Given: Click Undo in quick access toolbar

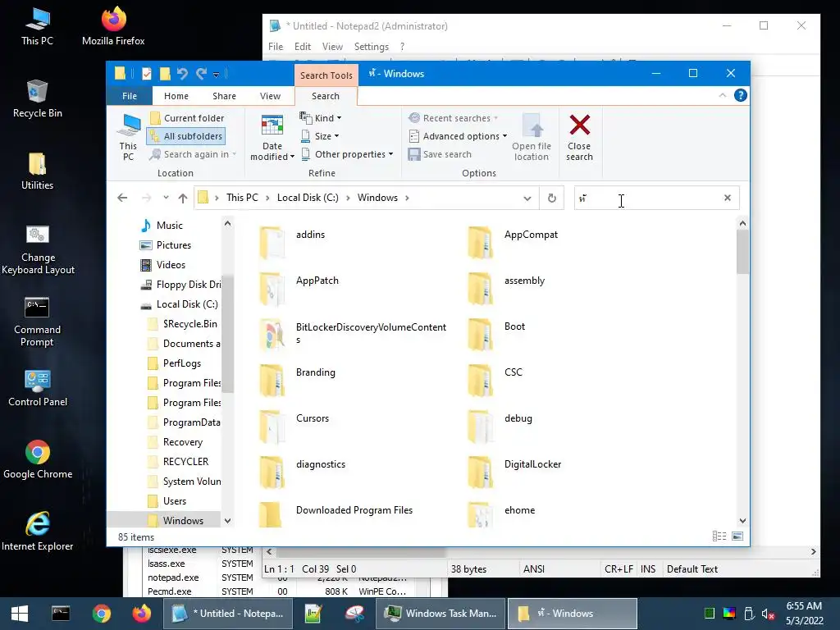Looking at the screenshot, I should pyautogui.click(x=182, y=73).
